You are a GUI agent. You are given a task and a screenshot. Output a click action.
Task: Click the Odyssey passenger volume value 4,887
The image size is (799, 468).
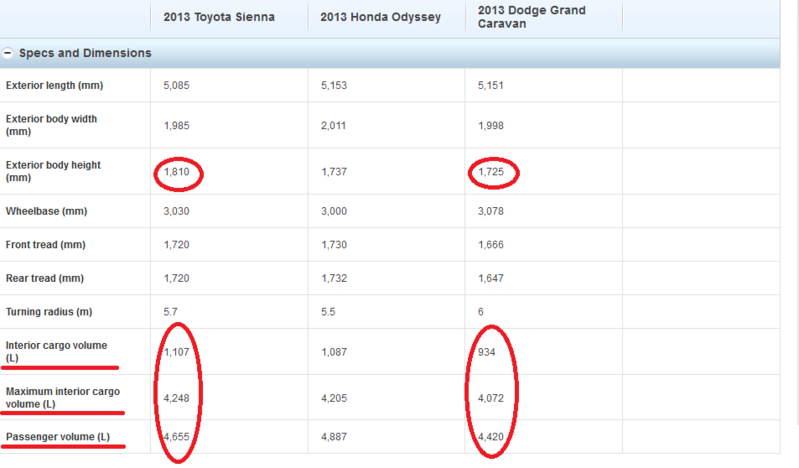[334, 437]
